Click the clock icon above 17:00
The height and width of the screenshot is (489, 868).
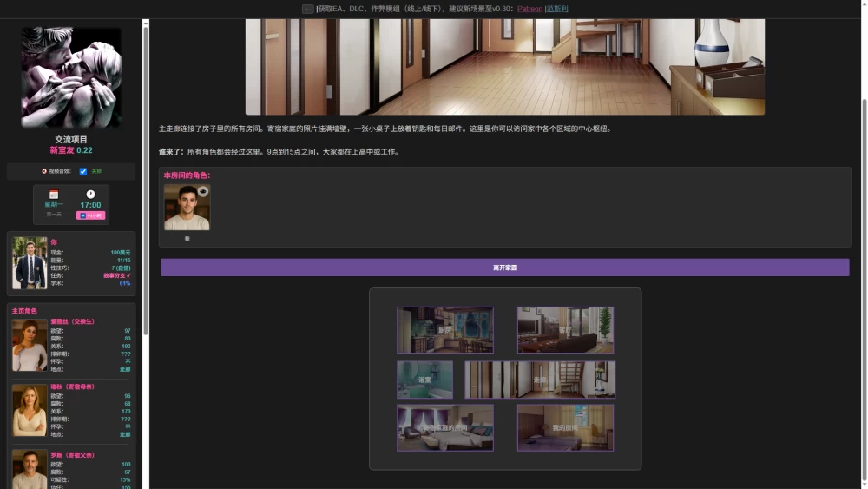pos(90,195)
